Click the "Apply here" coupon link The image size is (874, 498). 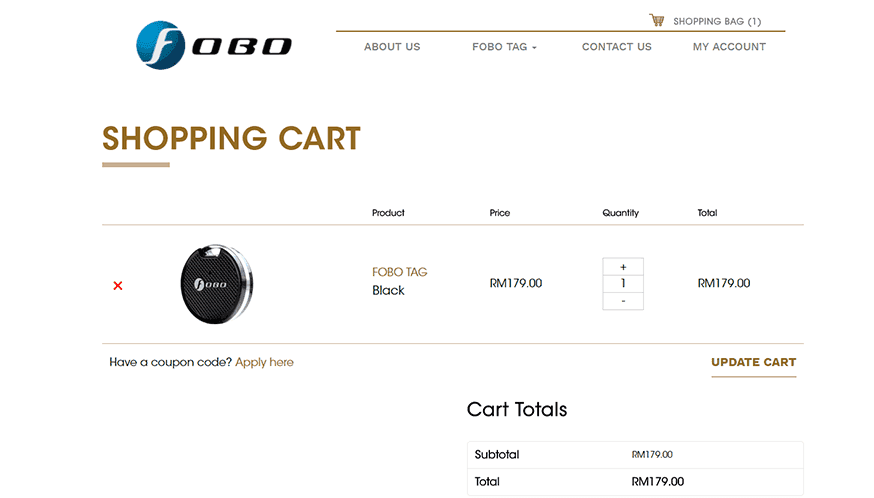(x=265, y=362)
